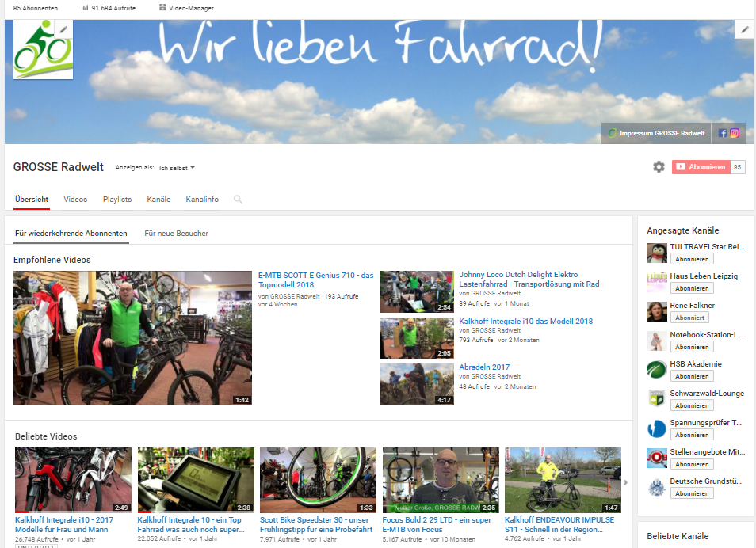
Task: Open the Facebook link icon on banner
Action: coord(722,133)
